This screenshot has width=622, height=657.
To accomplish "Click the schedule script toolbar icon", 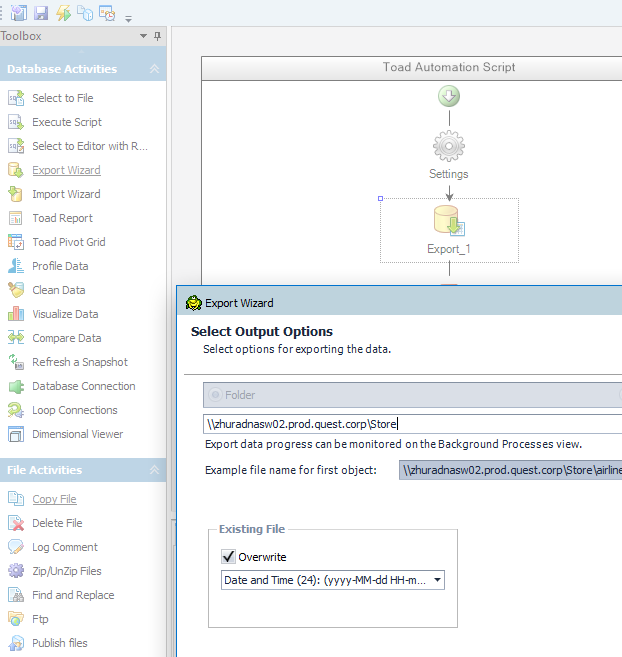I will click(x=107, y=13).
